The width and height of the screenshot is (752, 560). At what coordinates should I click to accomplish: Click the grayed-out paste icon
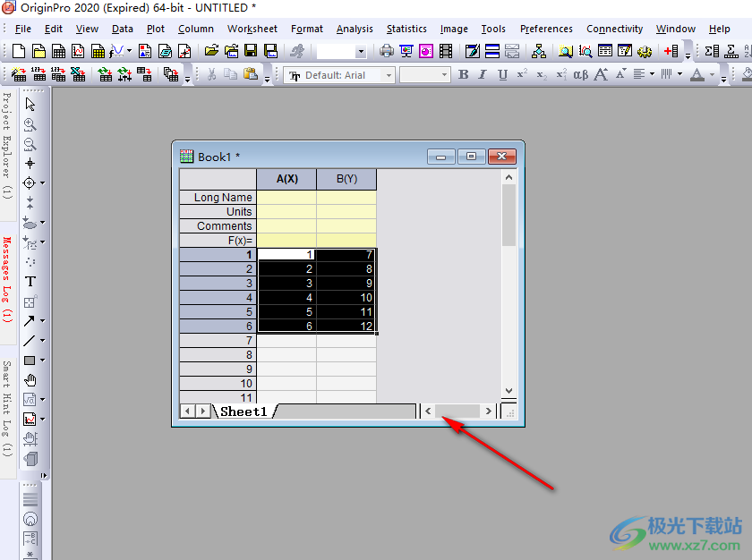click(251, 74)
